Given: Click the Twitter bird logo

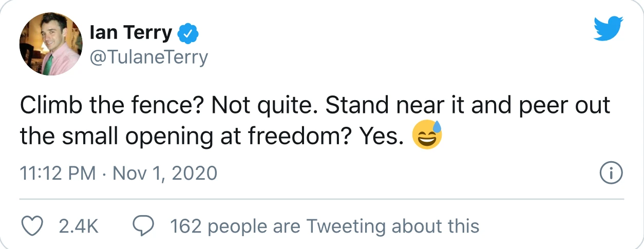Looking at the screenshot, I should (x=608, y=28).
